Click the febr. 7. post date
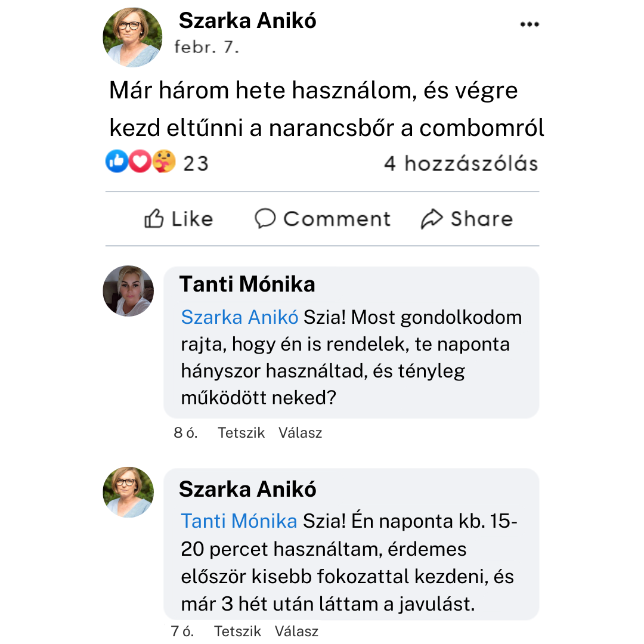The height and width of the screenshot is (644, 644). tap(206, 48)
